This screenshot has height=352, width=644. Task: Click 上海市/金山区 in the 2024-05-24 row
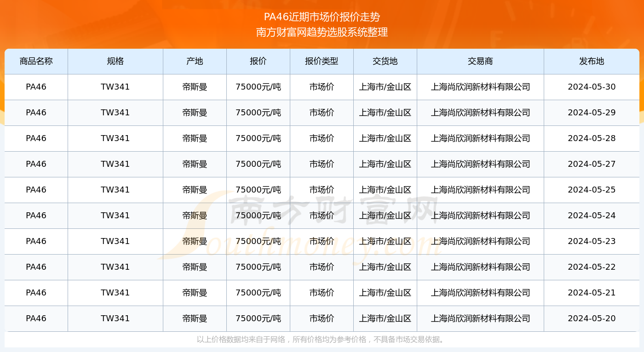click(385, 216)
